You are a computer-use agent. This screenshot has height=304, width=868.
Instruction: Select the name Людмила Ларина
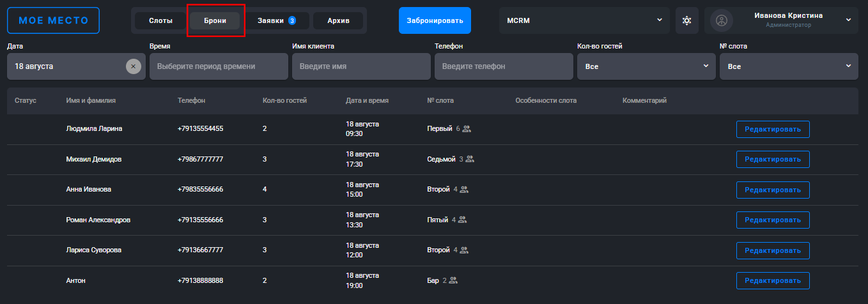point(94,128)
